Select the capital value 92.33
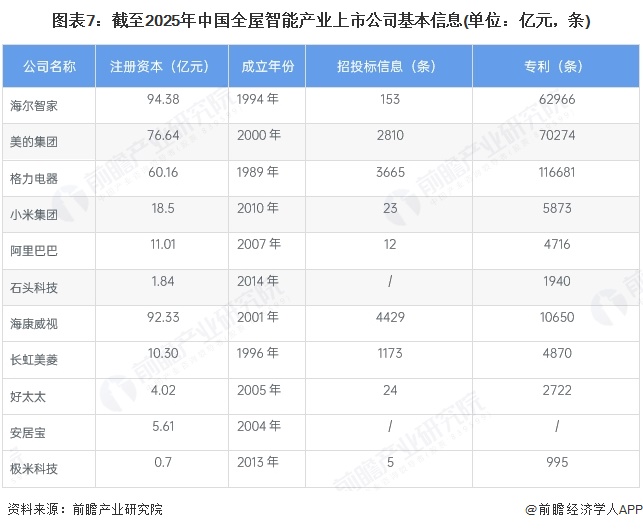643x530 pixels. tap(163, 317)
